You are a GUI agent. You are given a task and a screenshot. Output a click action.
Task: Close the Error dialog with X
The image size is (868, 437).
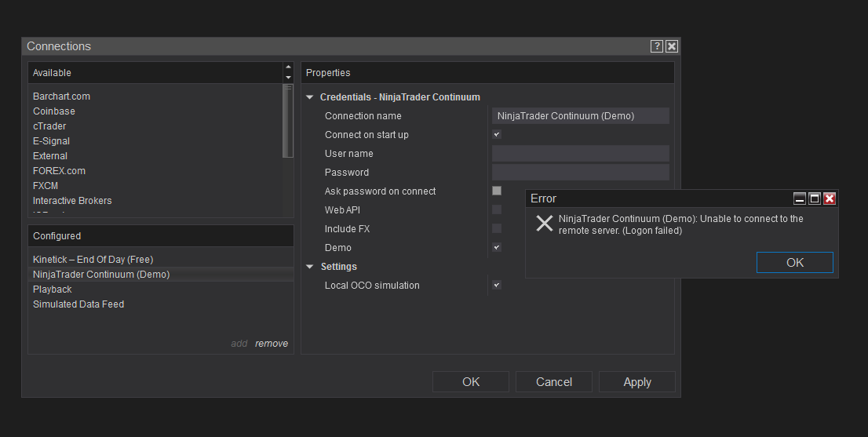pyautogui.click(x=830, y=198)
